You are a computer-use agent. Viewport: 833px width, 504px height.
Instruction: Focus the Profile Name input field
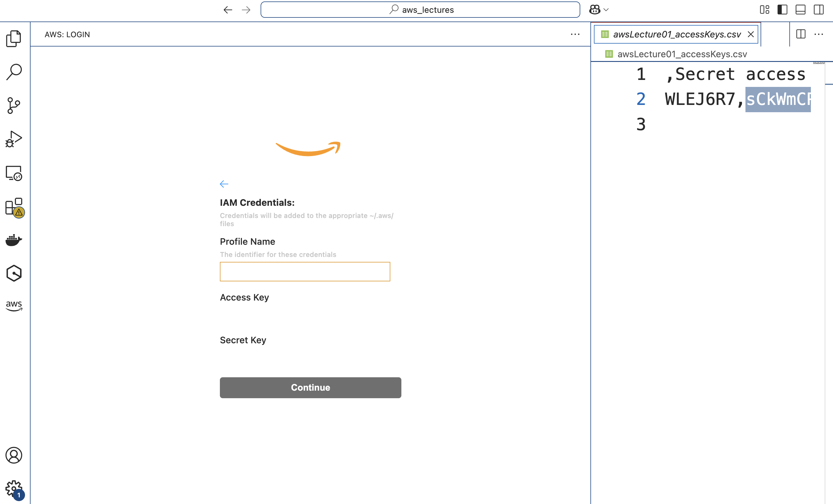coord(305,271)
